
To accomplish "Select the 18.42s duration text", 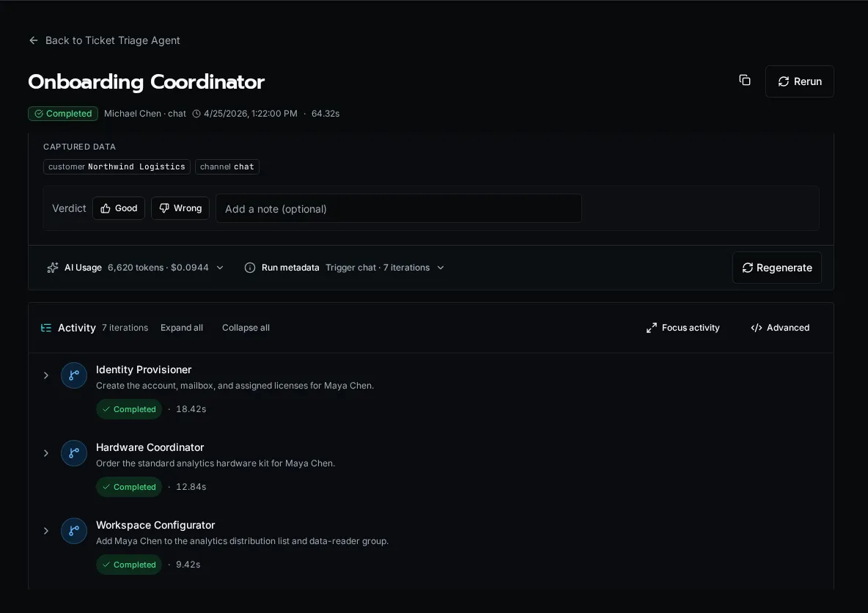I will tap(191, 409).
